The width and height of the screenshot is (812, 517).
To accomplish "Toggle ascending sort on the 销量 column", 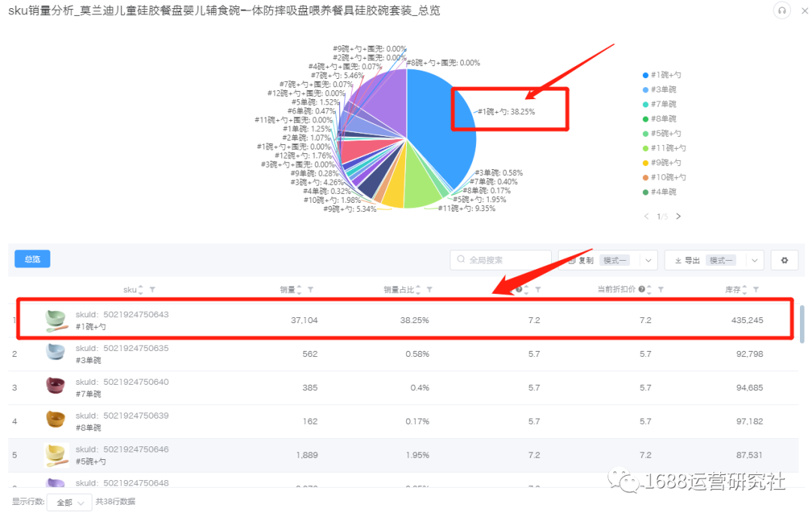I will 298,286.
